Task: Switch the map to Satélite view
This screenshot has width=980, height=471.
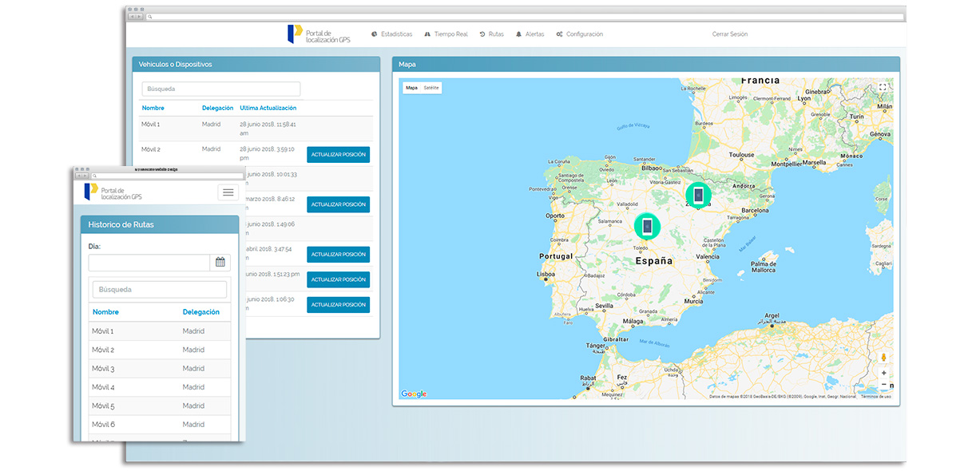Action: 431,88
